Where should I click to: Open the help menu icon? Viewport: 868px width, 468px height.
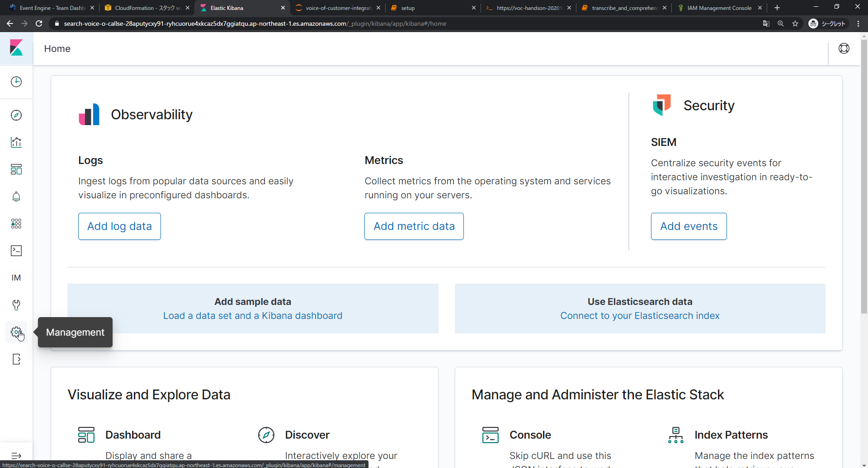pos(844,48)
